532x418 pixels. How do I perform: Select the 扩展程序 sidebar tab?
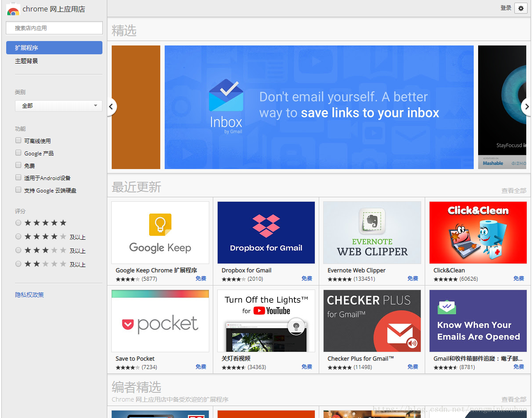pos(54,48)
